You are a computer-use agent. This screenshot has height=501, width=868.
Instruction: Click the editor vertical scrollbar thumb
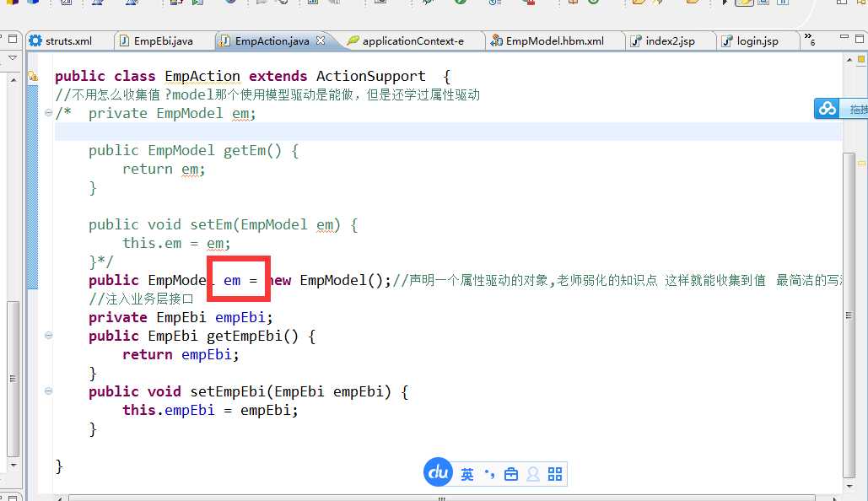[849, 315]
